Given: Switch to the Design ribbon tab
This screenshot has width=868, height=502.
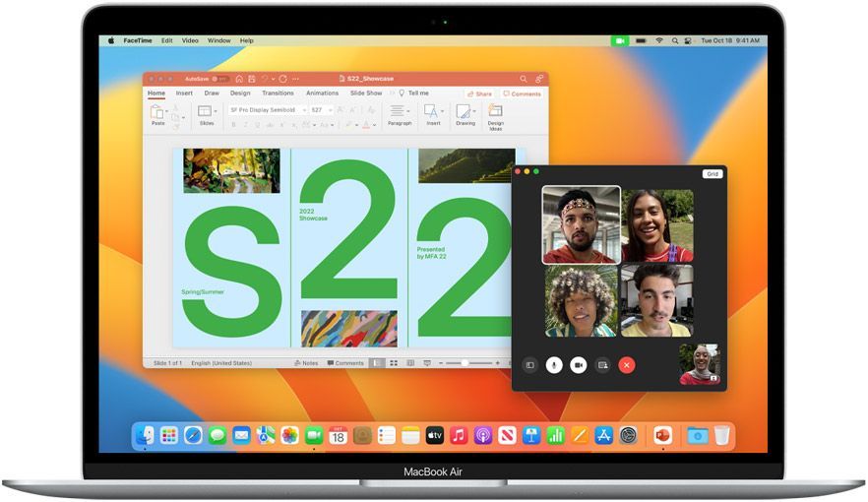Looking at the screenshot, I should pyautogui.click(x=240, y=93).
